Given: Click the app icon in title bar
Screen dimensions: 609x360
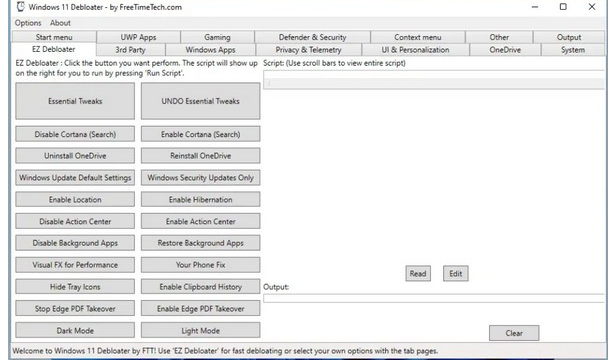Looking at the screenshot, I should pyautogui.click(x=21, y=7).
